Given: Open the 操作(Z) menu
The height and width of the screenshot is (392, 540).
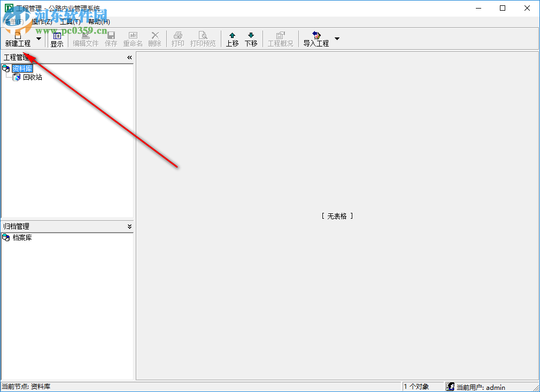Looking at the screenshot, I should coord(42,22).
